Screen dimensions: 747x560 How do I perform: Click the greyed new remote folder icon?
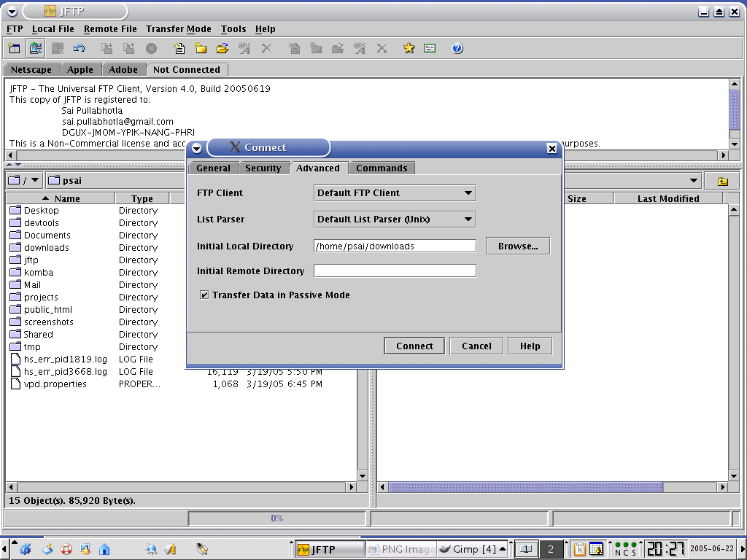(x=316, y=48)
